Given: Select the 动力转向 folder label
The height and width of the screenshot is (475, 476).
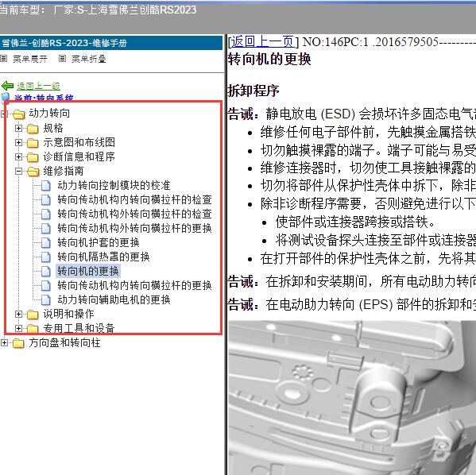Looking at the screenshot, I should (x=49, y=114).
